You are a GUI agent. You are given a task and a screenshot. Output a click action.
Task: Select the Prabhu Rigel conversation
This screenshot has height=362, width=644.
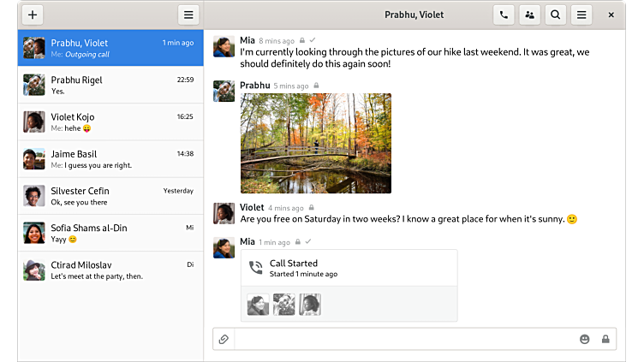click(x=110, y=85)
